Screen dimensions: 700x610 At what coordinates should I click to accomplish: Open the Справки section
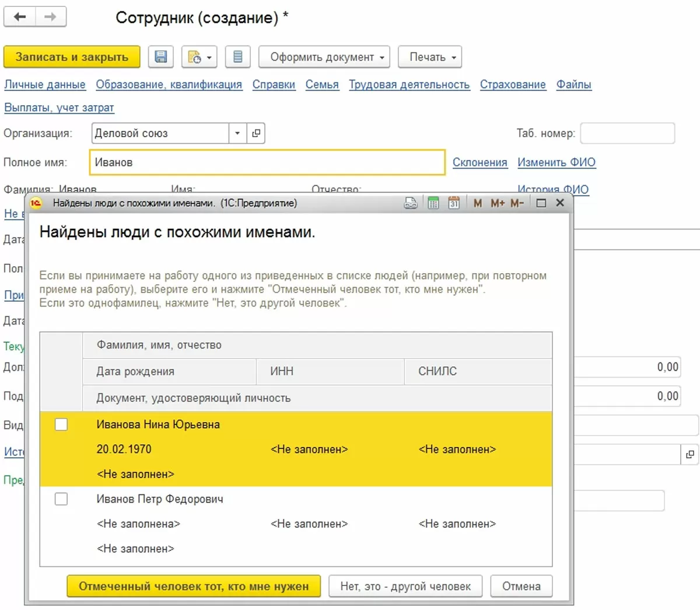click(274, 85)
